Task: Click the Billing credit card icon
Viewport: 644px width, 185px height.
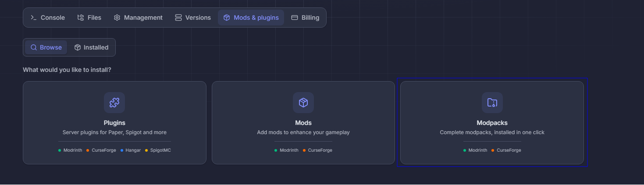Action: [295, 18]
